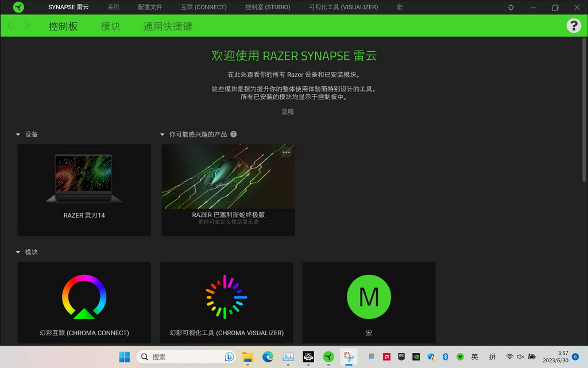Select the 控制板 sub-tab

(x=63, y=26)
